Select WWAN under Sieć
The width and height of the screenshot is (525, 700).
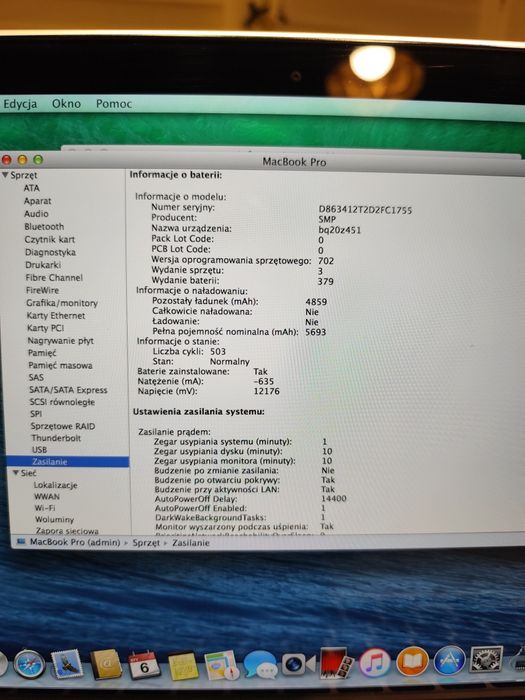(x=47, y=497)
